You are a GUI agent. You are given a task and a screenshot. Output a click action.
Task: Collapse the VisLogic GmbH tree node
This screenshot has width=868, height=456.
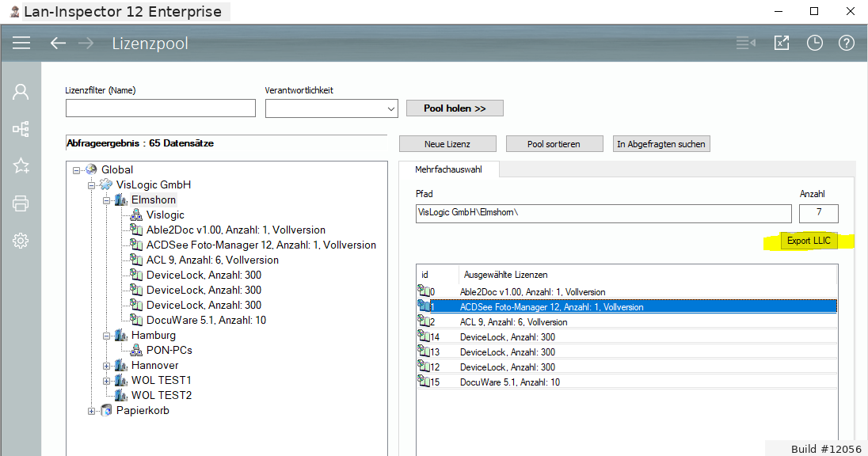tap(91, 185)
